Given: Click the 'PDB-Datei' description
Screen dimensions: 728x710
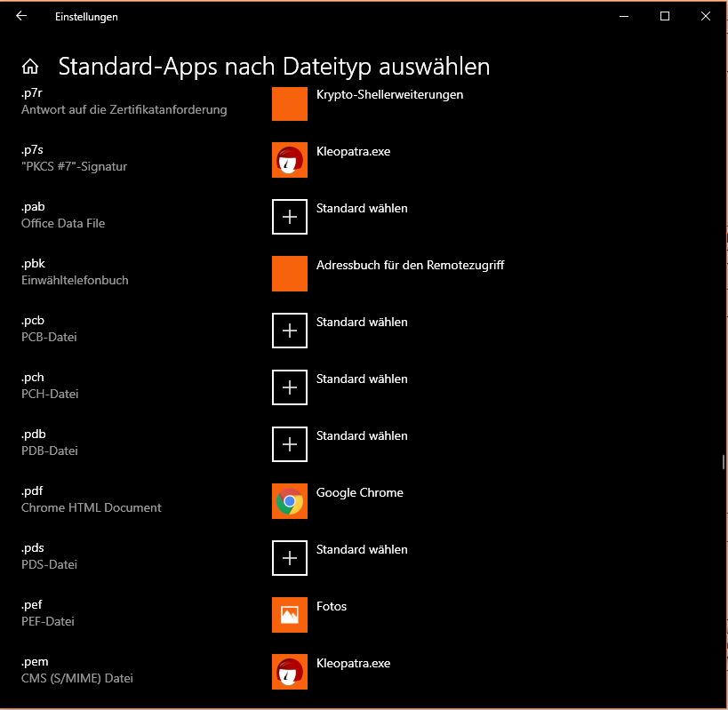Looking at the screenshot, I should pyautogui.click(x=49, y=451).
